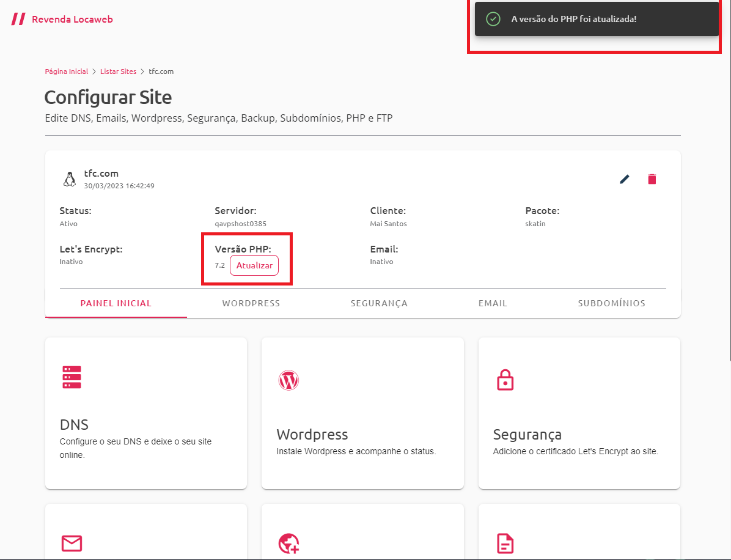This screenshot has width=731, height=560.
Task: Click the Segurança padlock icon
Action: (505, 380)
